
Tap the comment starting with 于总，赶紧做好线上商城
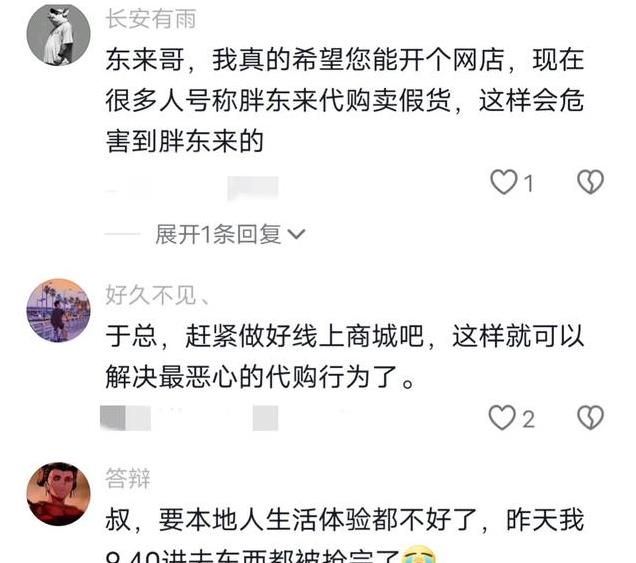[x=345, y=357]
